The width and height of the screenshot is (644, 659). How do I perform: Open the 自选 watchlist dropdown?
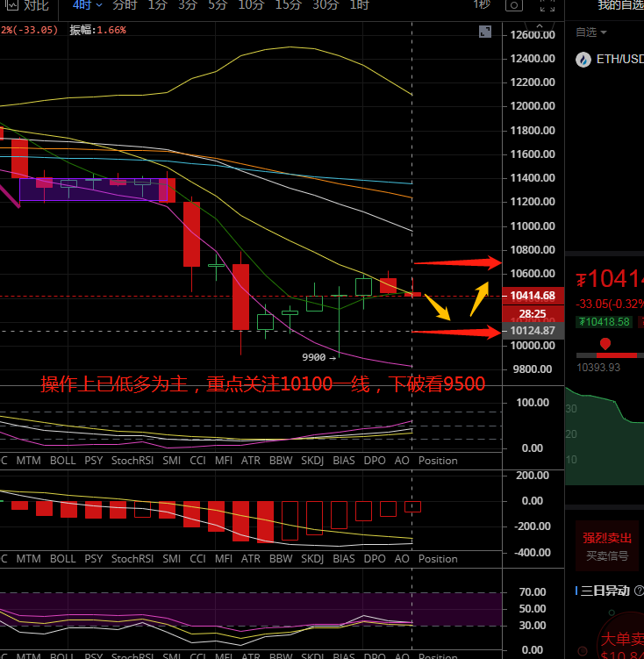click(591, 32)
